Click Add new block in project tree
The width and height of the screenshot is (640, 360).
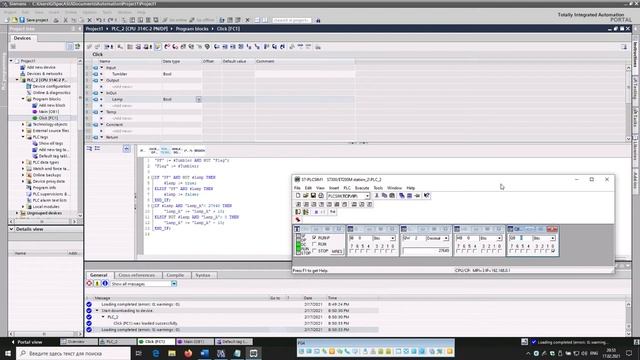click(52, 105)
